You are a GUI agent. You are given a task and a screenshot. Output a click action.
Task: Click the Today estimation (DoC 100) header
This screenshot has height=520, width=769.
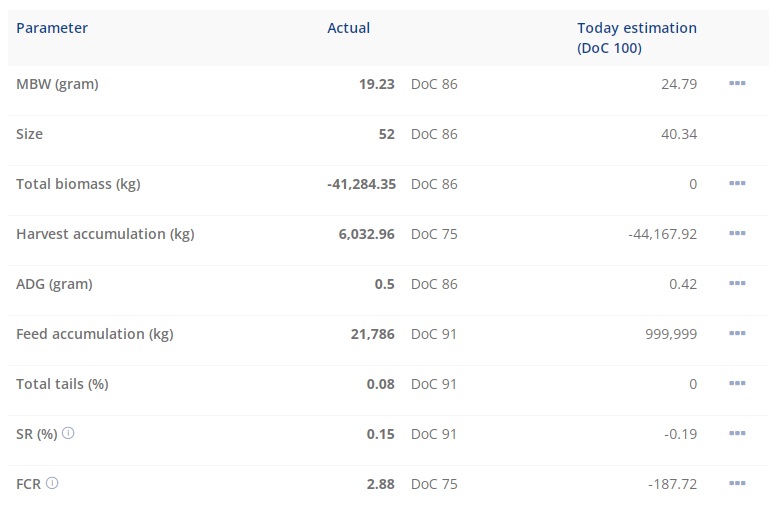[x=637, y=37]
